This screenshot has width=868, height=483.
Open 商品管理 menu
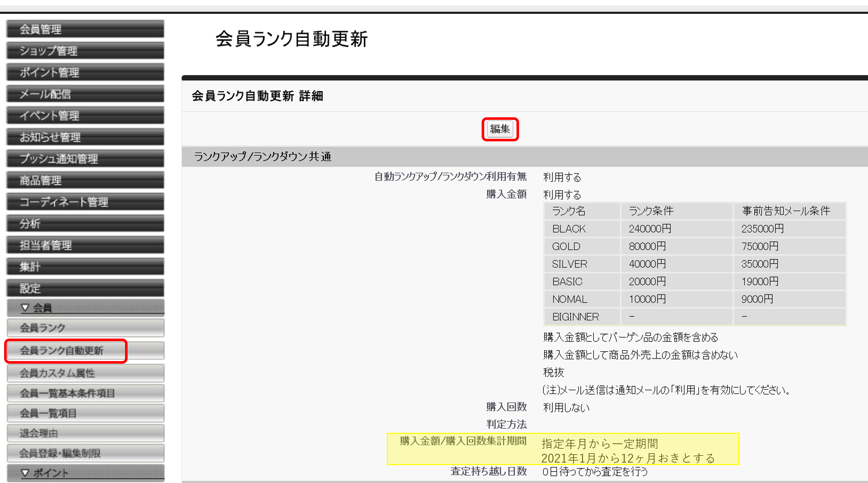point(85,180)
